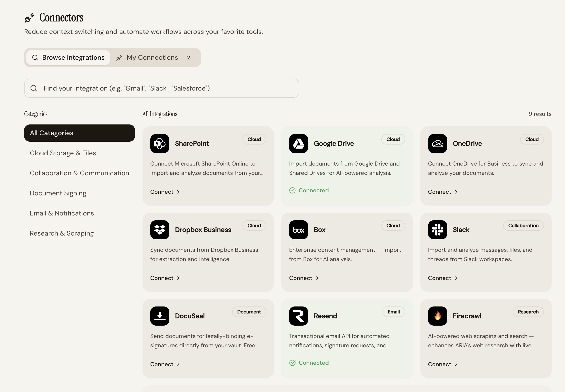The image size is (565, 392).
Task: Click the Dropbox Business description text
Action: (x=204, y=254)
